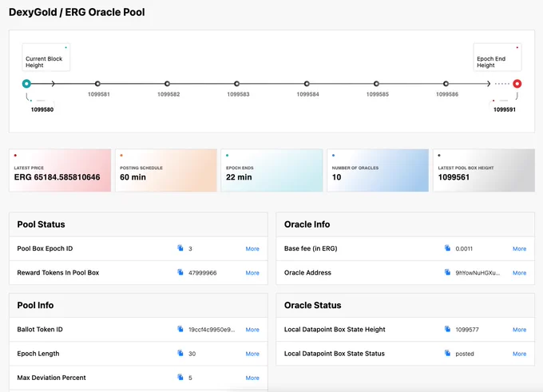Select timeline node for block 1099586

pyautogui.click(x=446, y=84)
